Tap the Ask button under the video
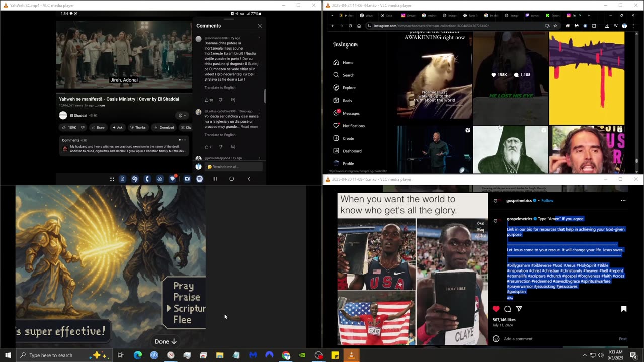644x362 pixels. point(117,127)
